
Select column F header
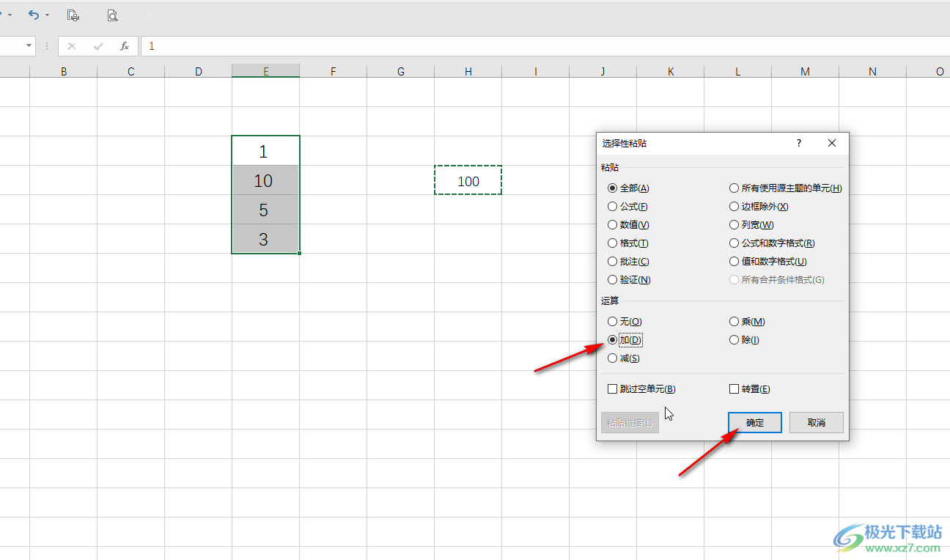coord(334,71)
